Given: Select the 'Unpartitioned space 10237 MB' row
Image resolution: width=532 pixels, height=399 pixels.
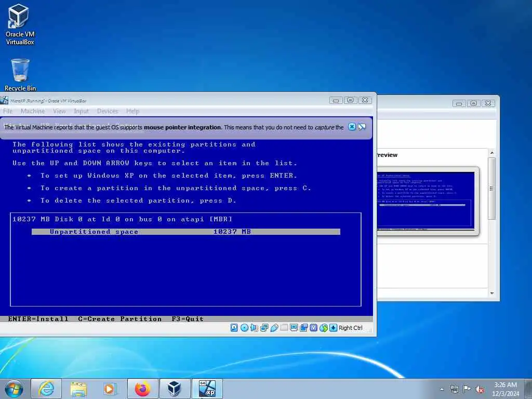Looking at the screenshot, I should pos(186,232).
